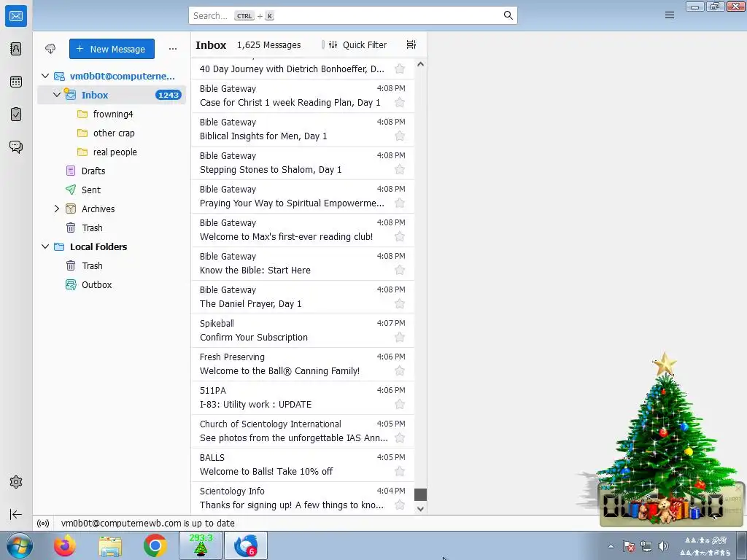This screenshot has height=560, width=747.
Task: Collapse the Inbox subfolders
Action: tap(57, 95)
